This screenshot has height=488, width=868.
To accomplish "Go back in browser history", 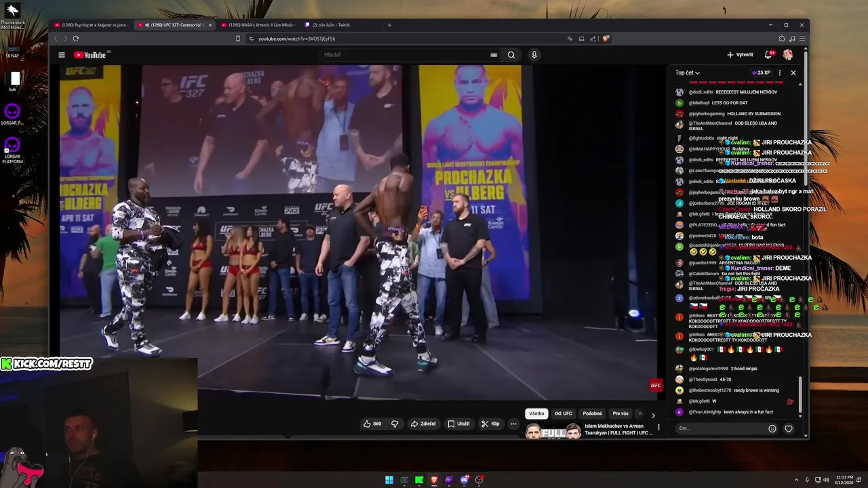I will pyautogui.click(x=56, y=39).
